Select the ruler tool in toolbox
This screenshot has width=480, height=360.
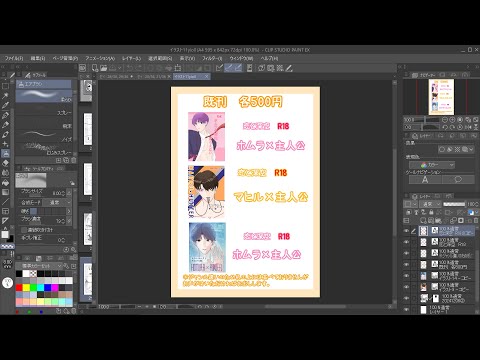coord(5,221)
